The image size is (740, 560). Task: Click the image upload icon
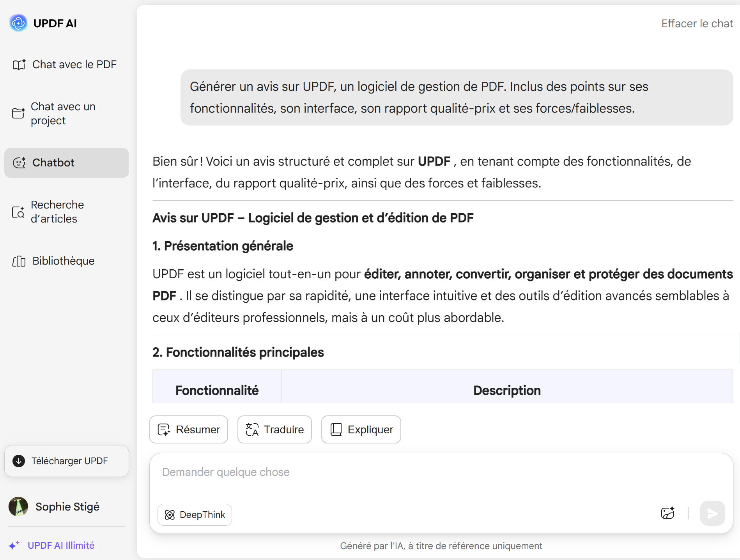pos(668,513)
